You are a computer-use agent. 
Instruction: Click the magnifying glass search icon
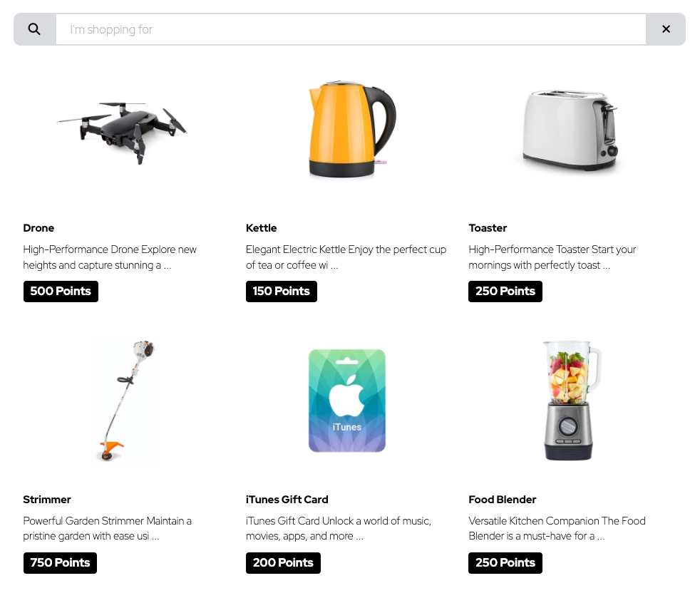(x=34, y=29)
